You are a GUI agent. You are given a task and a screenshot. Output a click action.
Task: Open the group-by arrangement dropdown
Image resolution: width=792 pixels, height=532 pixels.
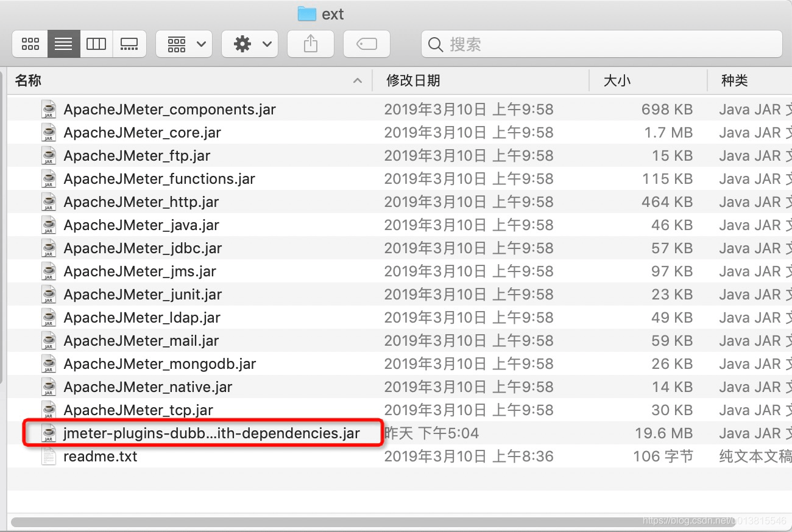(185, 44)
